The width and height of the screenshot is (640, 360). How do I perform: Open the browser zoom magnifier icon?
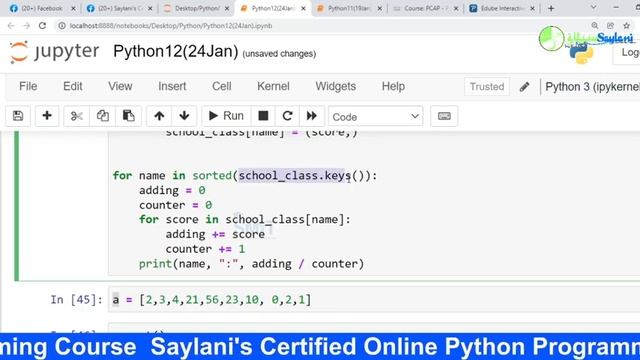595,26
